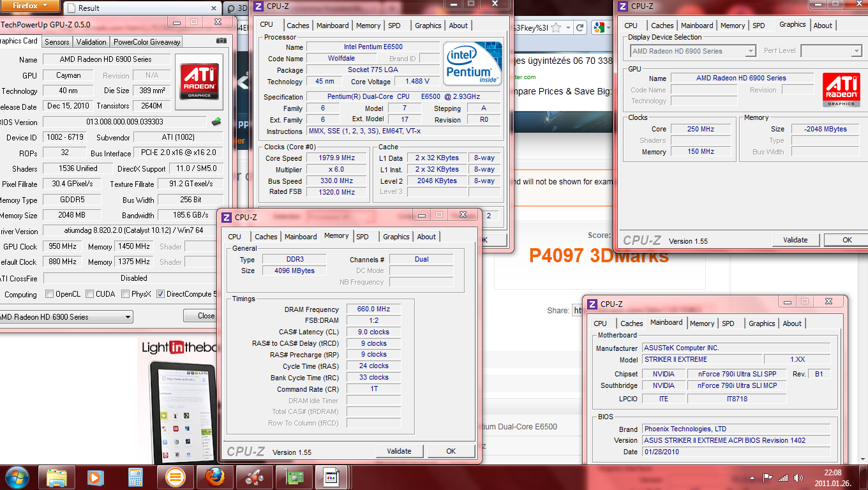Image resolution: width=868 pixels, height=490 pixels.
Task: Click the Core Voltage 1.488 V value
Action: [417, 82]
